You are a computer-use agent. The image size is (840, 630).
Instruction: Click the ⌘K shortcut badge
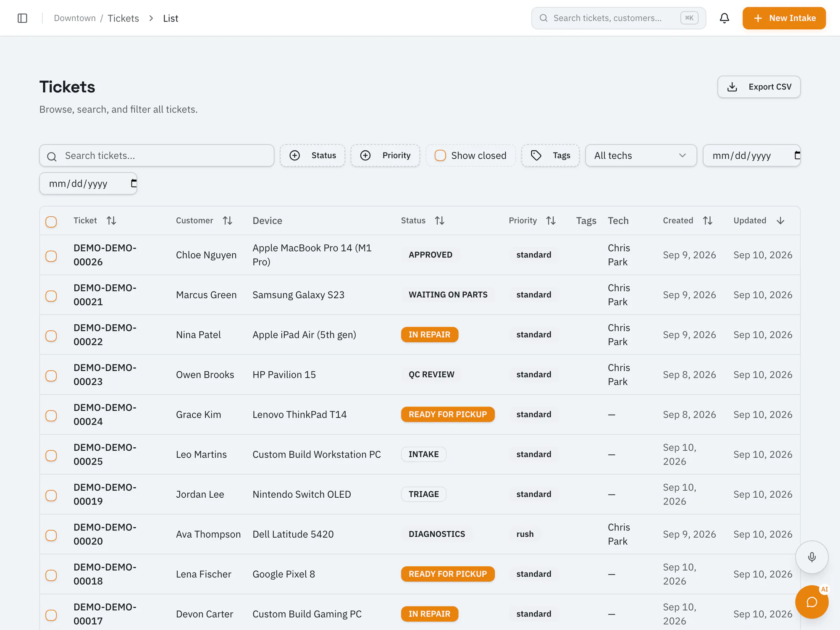click(689, 18)
